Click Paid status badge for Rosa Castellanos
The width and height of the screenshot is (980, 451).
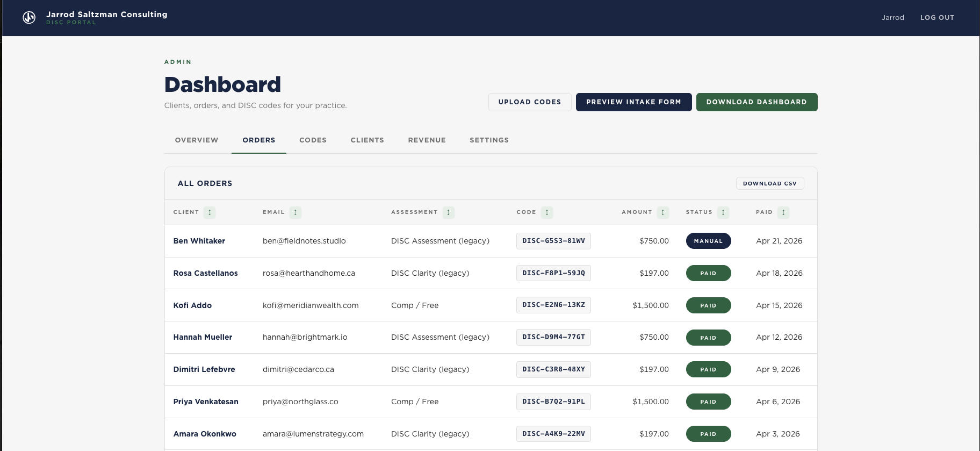[x=708, y=273]
